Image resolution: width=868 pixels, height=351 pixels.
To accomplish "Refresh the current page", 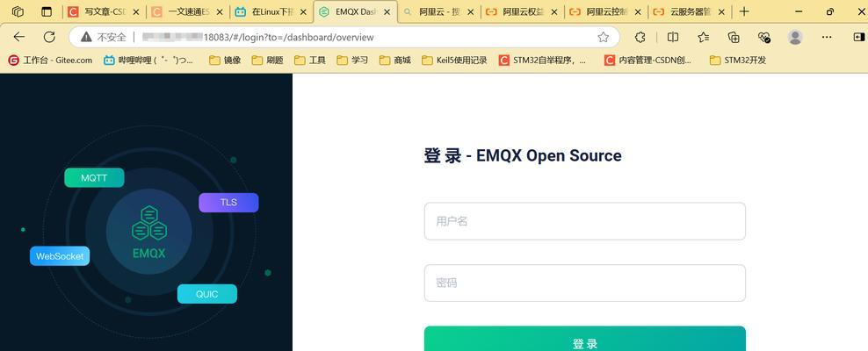I will [x=49, y=37].
